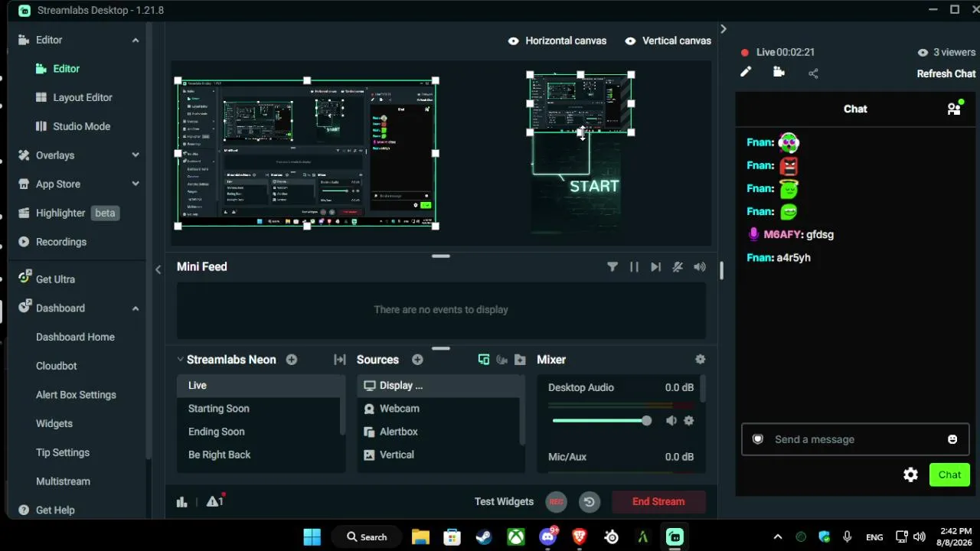Start recording with REC button
Viewport: 980px width, 551px height.
(x=557, y=502)
